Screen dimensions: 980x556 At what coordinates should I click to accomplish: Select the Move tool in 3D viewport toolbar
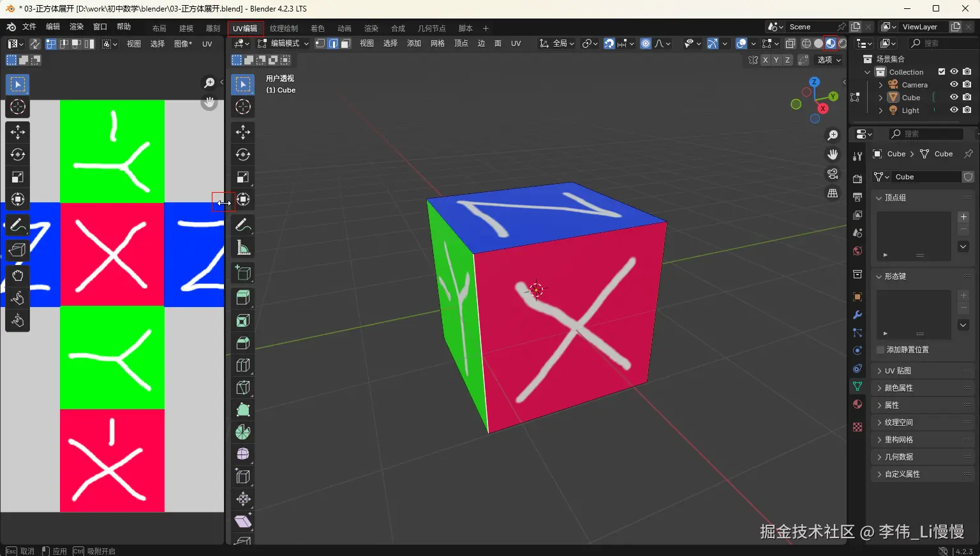(x=243, y=132)
